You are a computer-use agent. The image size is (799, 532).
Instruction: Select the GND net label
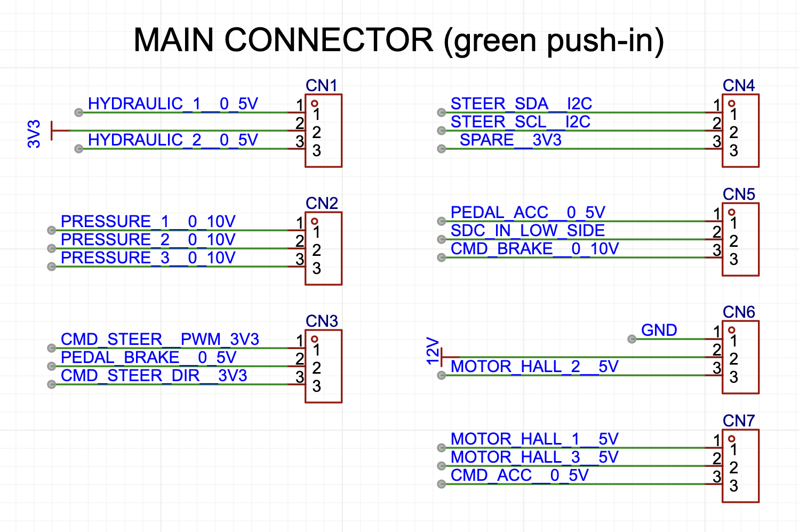[x=659, y=331]
